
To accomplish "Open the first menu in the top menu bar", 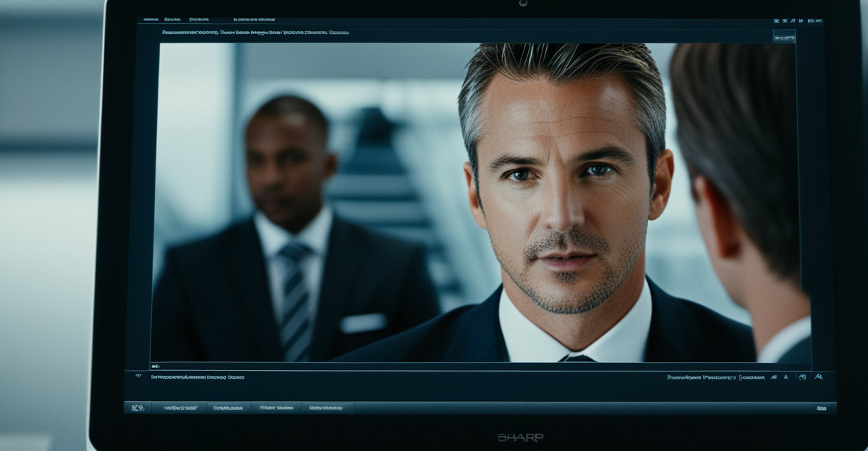I will click(151, 20).
